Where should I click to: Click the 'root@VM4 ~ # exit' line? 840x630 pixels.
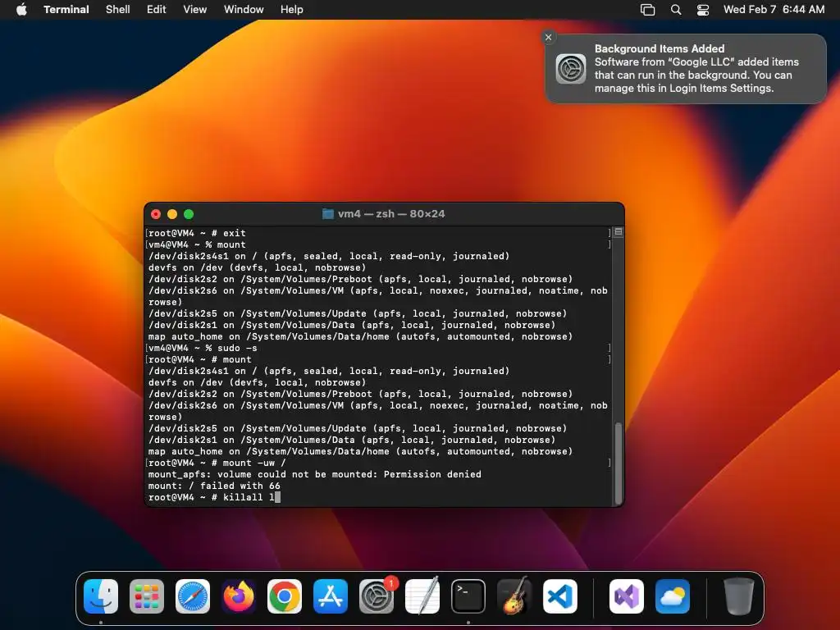[197, 233]
